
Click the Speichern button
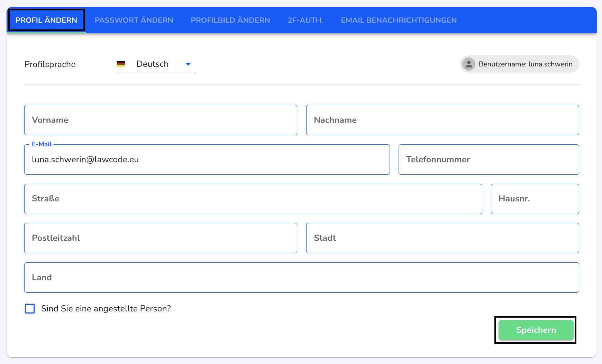click(x=536, y=330)
